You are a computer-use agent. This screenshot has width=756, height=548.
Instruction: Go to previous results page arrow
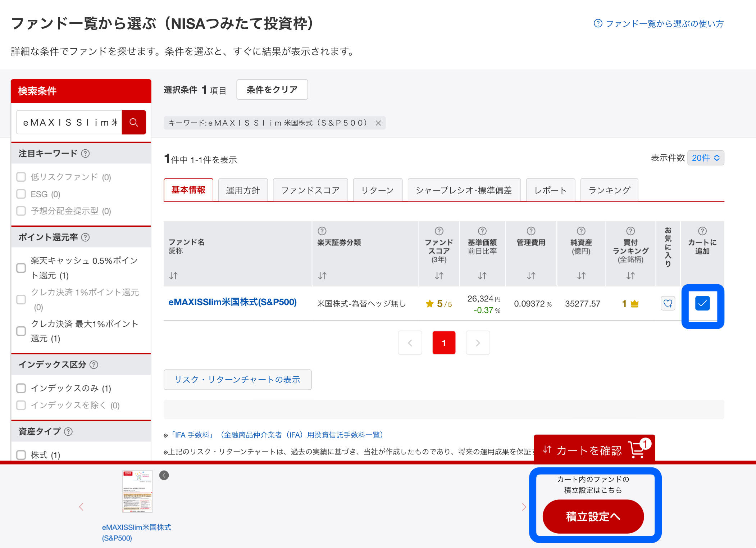(410, 343)
